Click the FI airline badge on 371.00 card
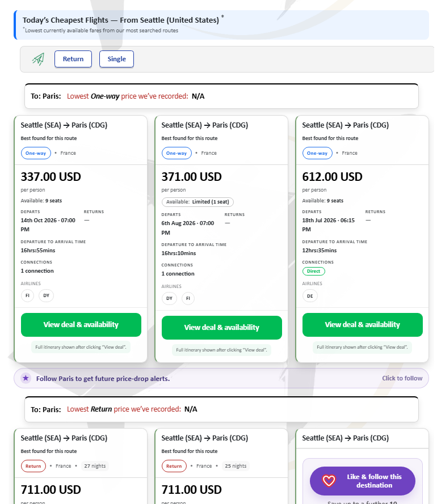Screen dimensions: 437x504 pyautogui.click(x=189, y=298)
